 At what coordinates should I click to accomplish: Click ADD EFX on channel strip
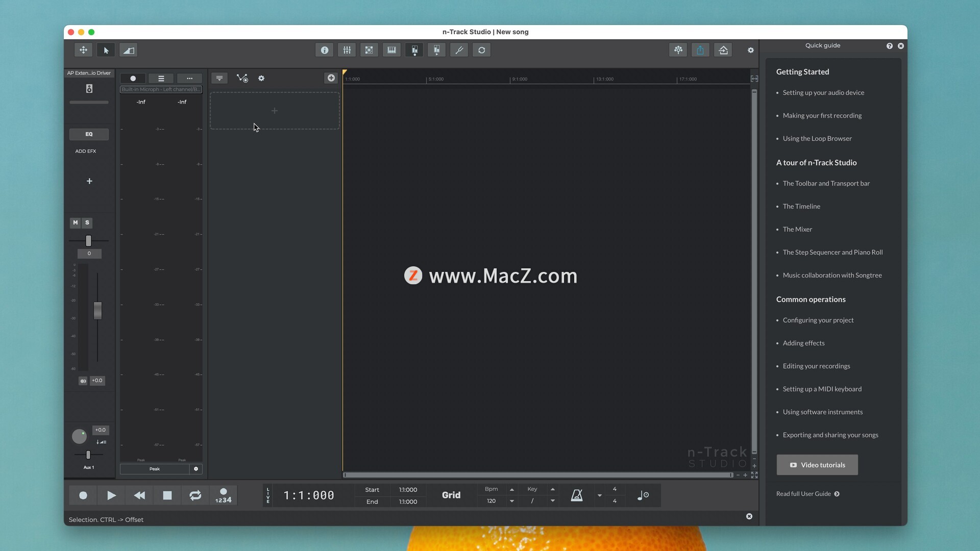[86, 151]
